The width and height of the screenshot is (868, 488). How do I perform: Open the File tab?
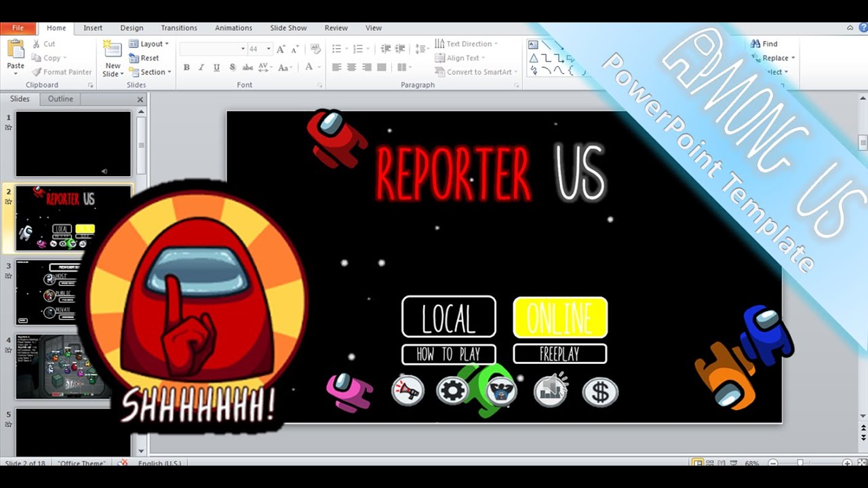[18, 28]
